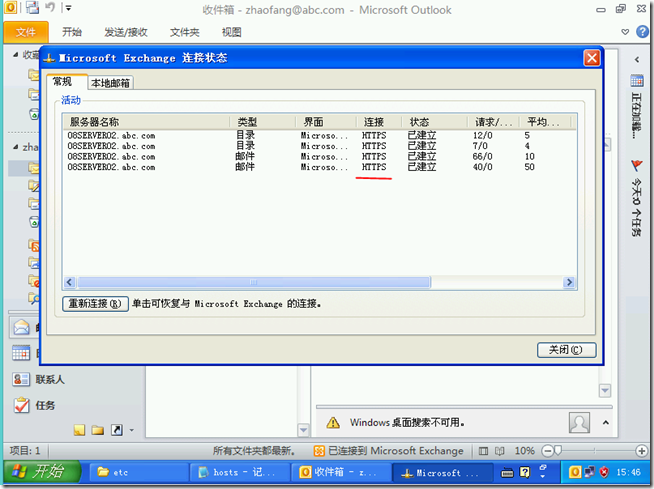654x489 pixels.
Task: Click the zoom out minus button
Action: tap(547, 451)
